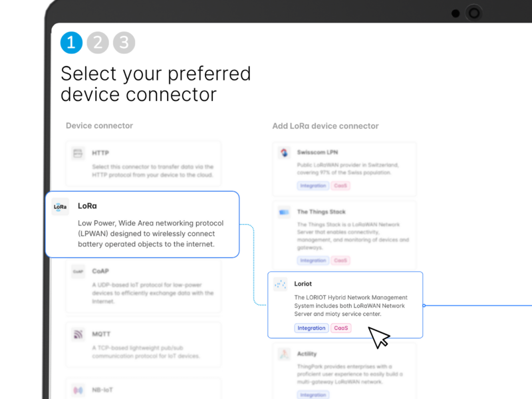
Task: Choose the MQTT connector title
Action: pos(101,334)
